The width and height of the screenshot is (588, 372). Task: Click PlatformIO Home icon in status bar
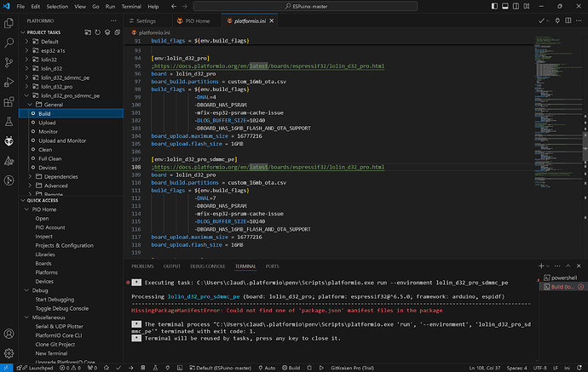107,368
